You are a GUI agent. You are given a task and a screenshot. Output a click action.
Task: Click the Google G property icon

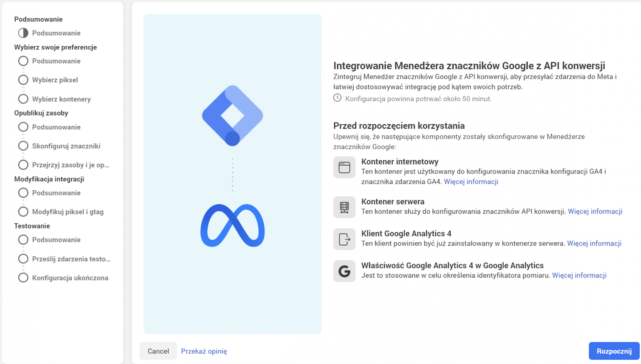point(344,271)
